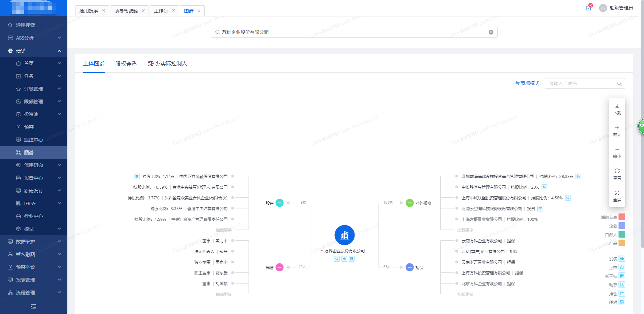Image resolution: width=644 pixels, height=314 pixels.
Task: Close the 领导驾驶舱 tab
Action: 143,11
